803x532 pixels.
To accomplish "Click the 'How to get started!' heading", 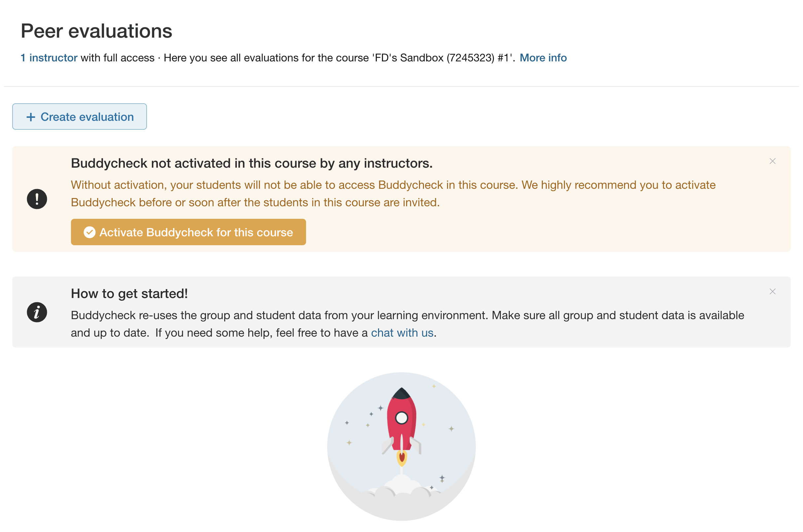I will [x=129, y=293].
